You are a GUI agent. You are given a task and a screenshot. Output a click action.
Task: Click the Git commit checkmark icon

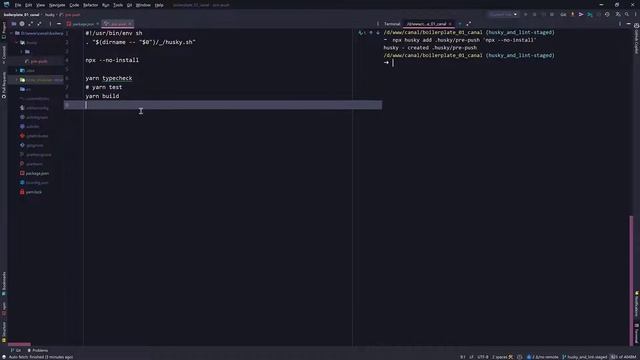pyautogui.click(x=581, y=14)
